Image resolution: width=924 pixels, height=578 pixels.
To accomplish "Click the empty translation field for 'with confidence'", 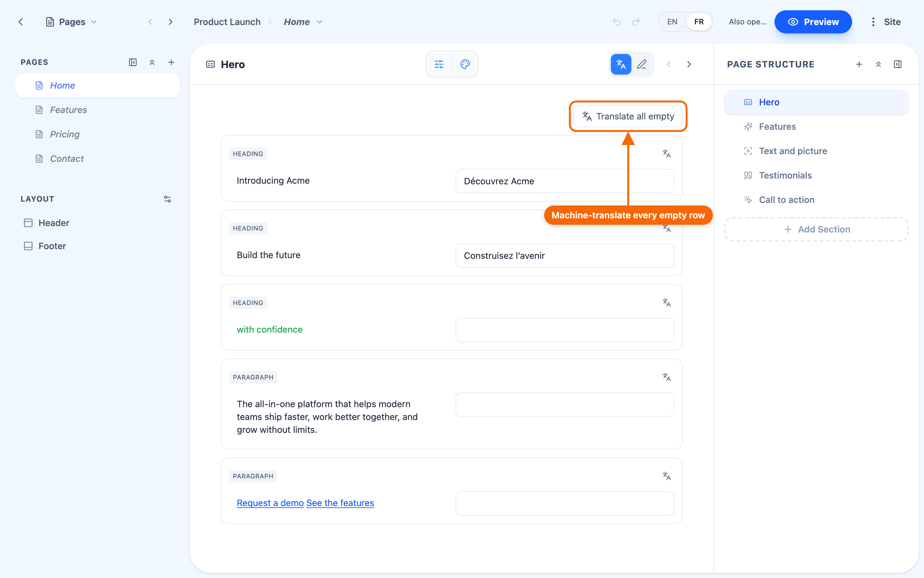I will [565, 330].
